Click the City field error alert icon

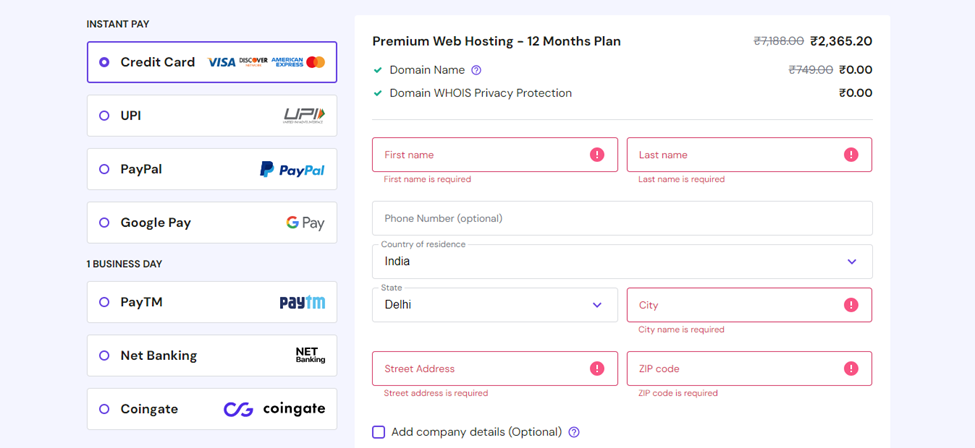click(851, 305)
